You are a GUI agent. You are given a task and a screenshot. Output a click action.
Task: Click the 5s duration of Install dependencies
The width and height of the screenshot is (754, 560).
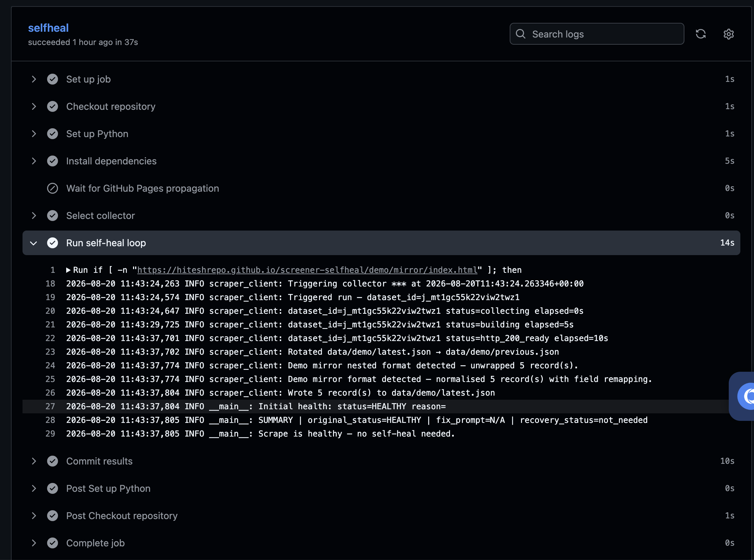729,161
